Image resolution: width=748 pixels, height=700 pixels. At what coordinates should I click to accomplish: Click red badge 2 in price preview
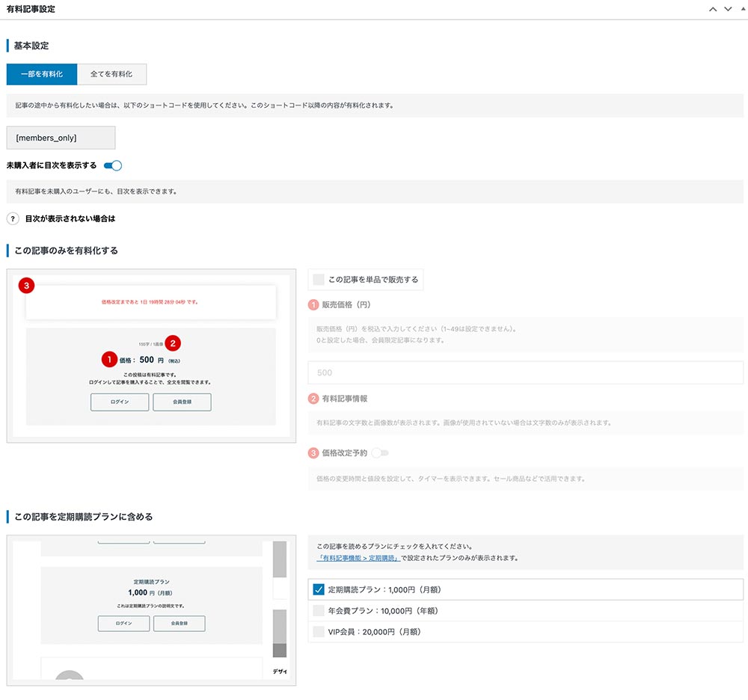click(x=173, y=343)
